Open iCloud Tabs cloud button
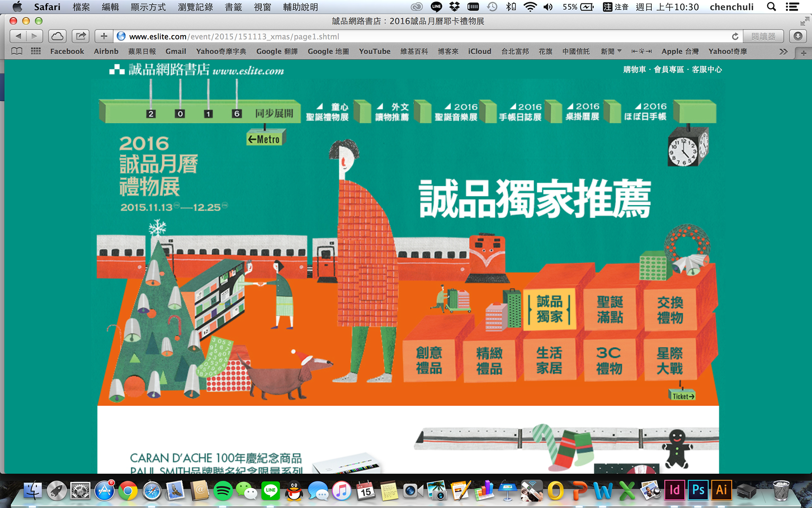The height and width of the screenshot is (508, 812). coord(58,36)
